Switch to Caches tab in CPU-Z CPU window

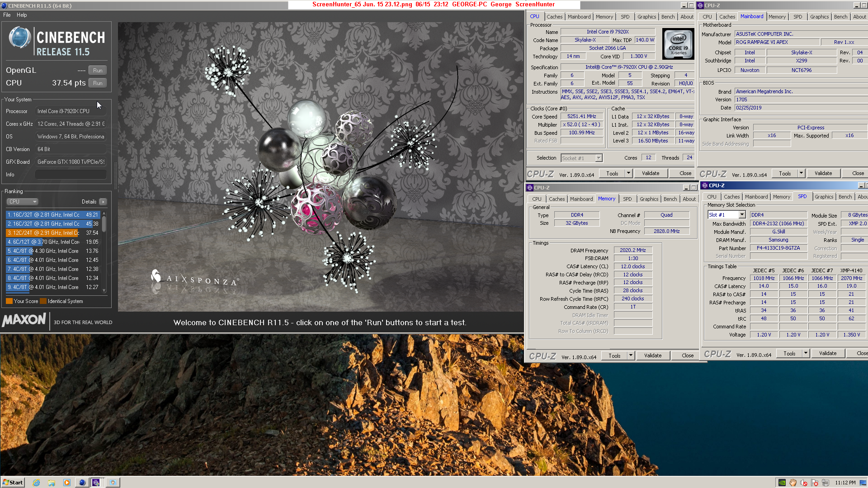tap(554, 17)
